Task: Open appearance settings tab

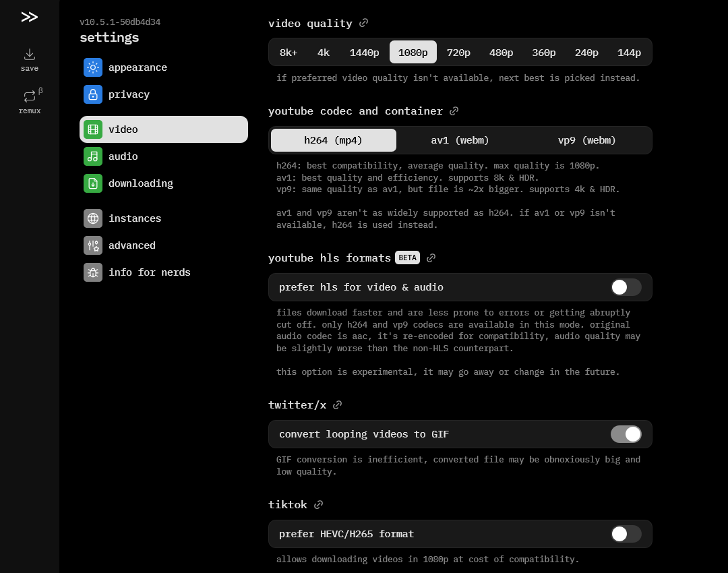Action: (163, 67)
